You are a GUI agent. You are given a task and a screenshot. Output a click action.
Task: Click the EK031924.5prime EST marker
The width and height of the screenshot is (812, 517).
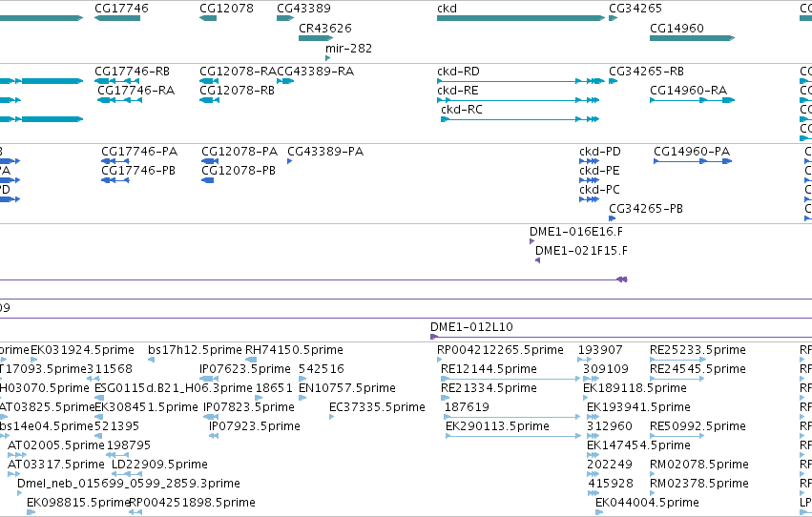(33, 360)
